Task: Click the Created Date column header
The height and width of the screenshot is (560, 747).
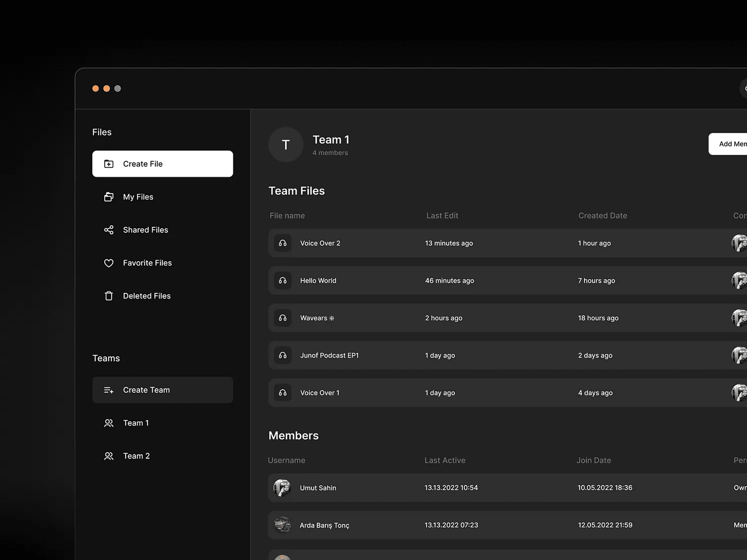Action: coord(602,216)
